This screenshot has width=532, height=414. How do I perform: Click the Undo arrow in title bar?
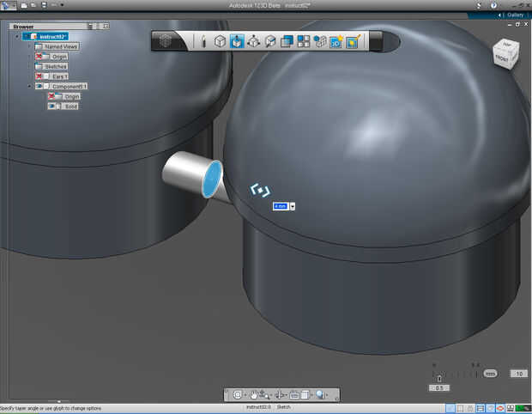coord(54,5)
